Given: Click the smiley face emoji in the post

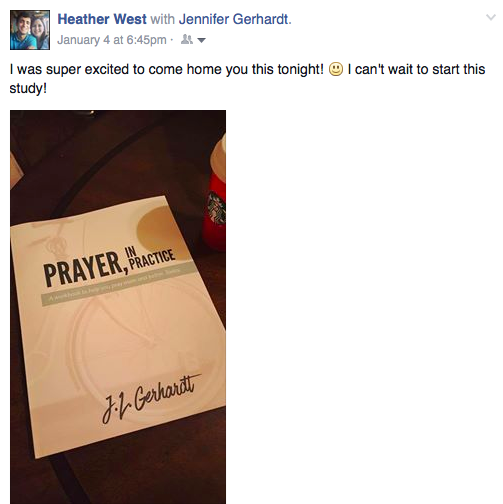Looking at the screenshot, I should tap(336, 69).
